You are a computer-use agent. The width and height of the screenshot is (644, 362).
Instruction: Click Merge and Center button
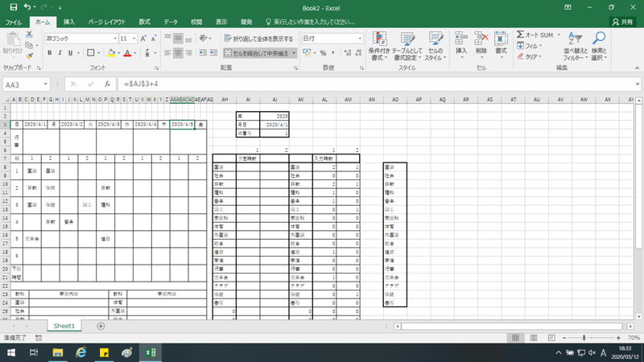[x=257, y=53]
